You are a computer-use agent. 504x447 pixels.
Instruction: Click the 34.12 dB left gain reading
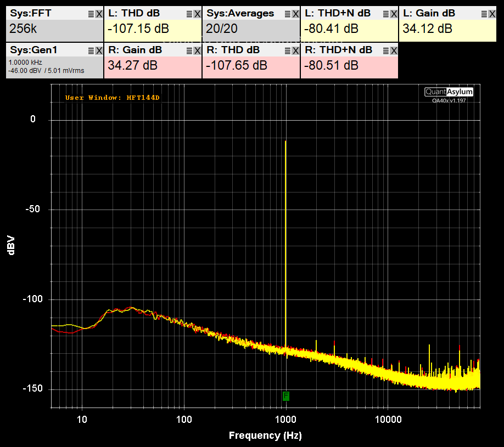pos(428,29)
